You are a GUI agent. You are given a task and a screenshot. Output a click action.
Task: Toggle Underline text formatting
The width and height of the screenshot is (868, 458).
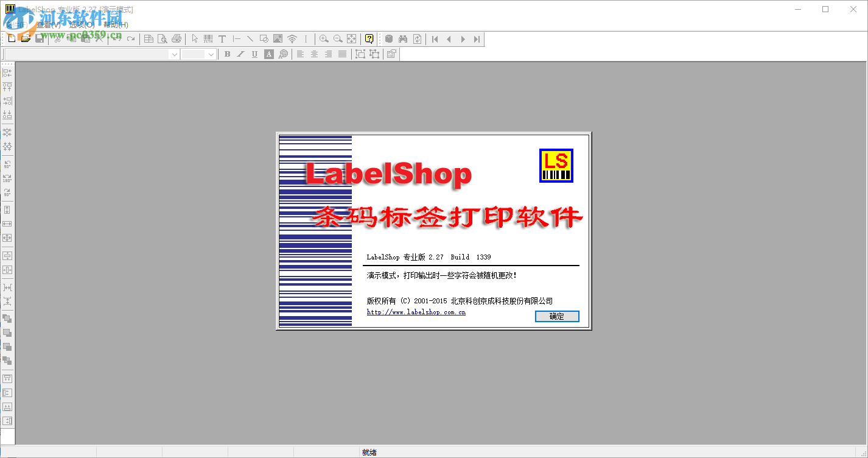pos(254,54)
